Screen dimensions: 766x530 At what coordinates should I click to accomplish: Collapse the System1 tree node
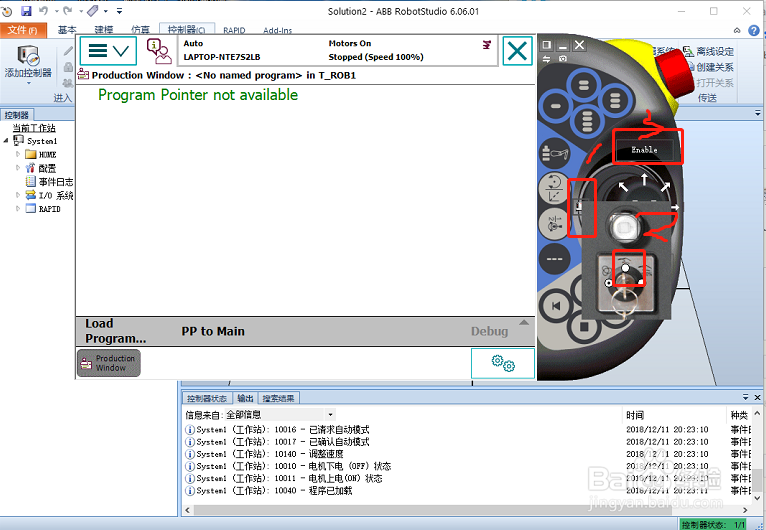pyautogui.click(x=6, y=141)
